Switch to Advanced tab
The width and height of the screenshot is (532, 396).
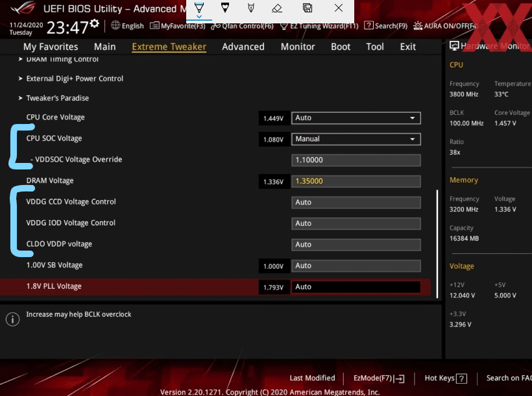click(243, 47)
